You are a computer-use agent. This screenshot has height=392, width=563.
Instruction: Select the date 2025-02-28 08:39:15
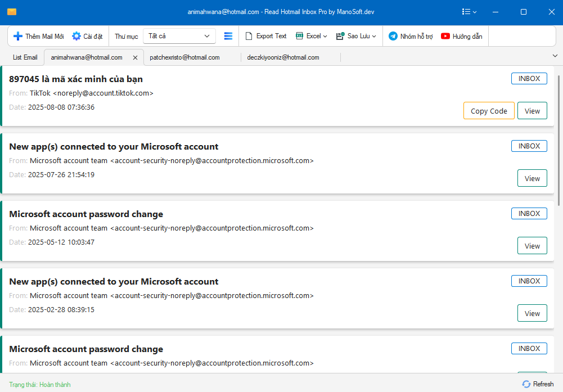coord(61,310)
